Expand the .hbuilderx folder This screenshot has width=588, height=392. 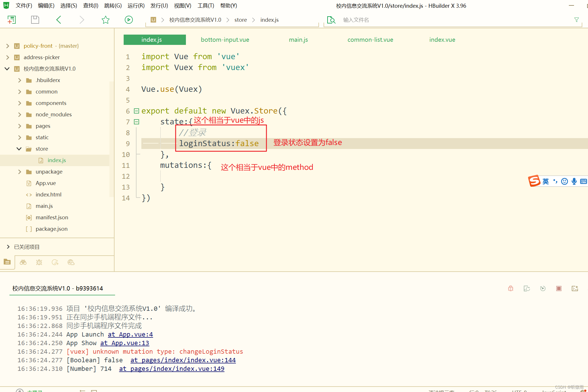point(19,80)
